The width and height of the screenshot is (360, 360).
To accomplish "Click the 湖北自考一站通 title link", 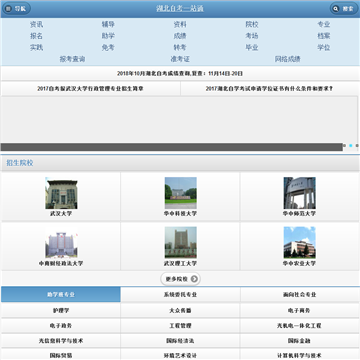I will pos(180,9).
